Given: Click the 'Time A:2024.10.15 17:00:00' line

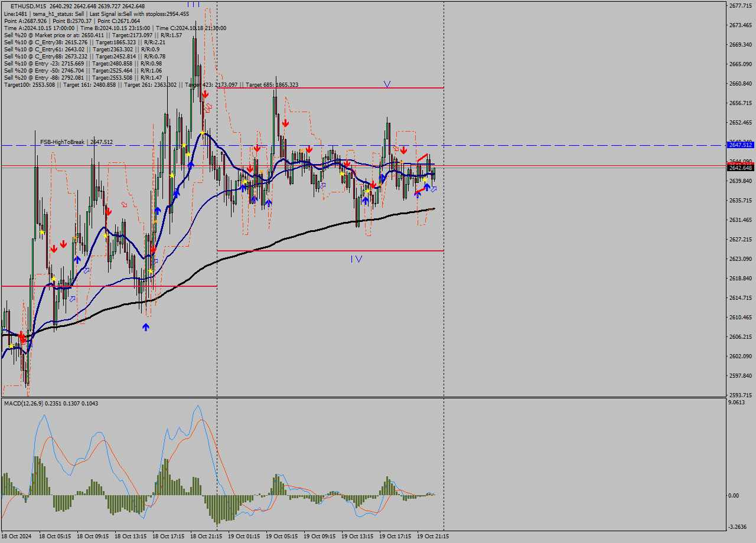Looking at the screenshot, I should (115, 28).
